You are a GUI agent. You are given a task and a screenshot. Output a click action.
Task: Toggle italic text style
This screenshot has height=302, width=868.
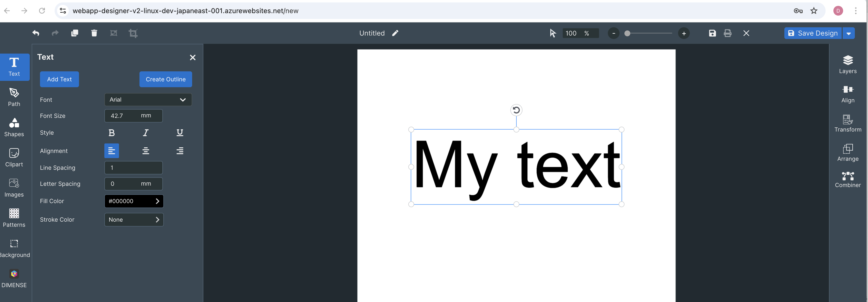[x=146, y=133]
